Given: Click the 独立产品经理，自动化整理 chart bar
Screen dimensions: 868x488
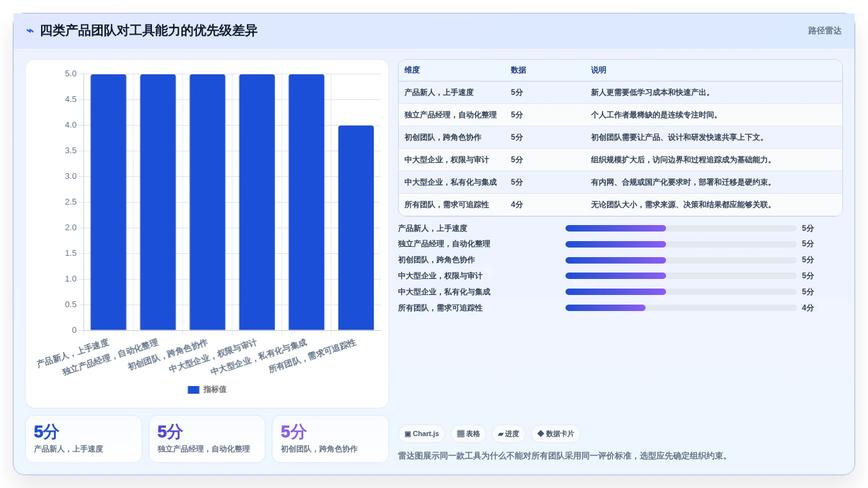Looking at the screenshot, I should pos(158,202).
